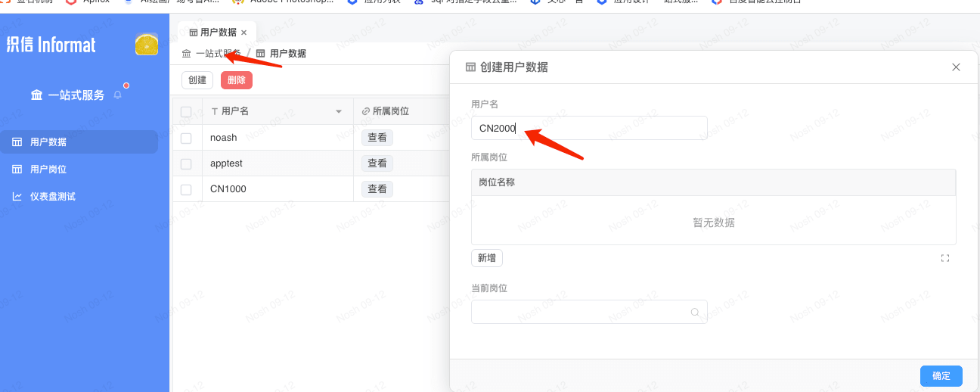
Task: Focus the 用户名 input containing CN2000
Action: pyautogui.click(x=589, y=128)
